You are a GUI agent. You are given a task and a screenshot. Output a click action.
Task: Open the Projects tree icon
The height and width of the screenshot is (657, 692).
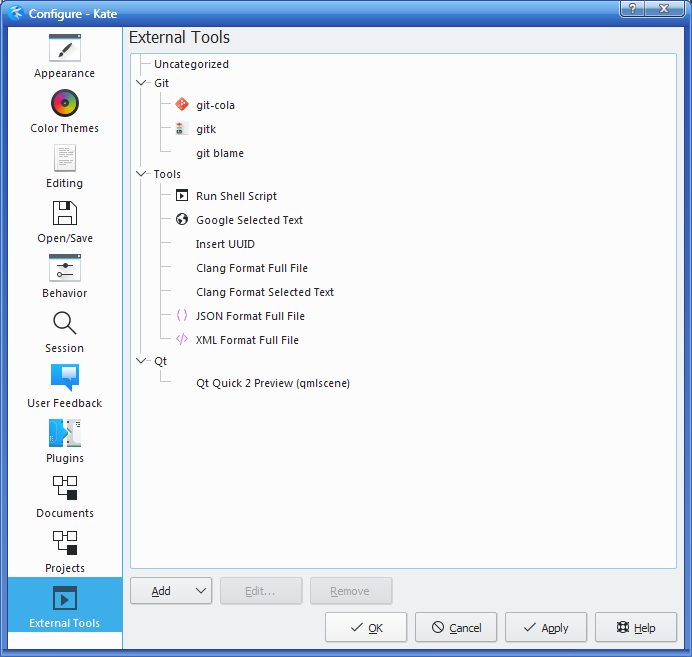point(65,543)
